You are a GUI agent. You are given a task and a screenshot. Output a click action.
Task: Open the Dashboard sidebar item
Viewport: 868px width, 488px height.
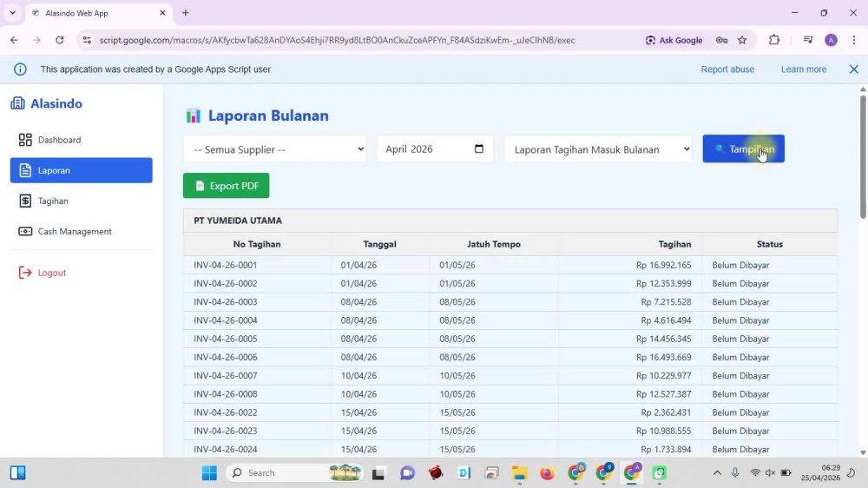[x=81, y=140]
